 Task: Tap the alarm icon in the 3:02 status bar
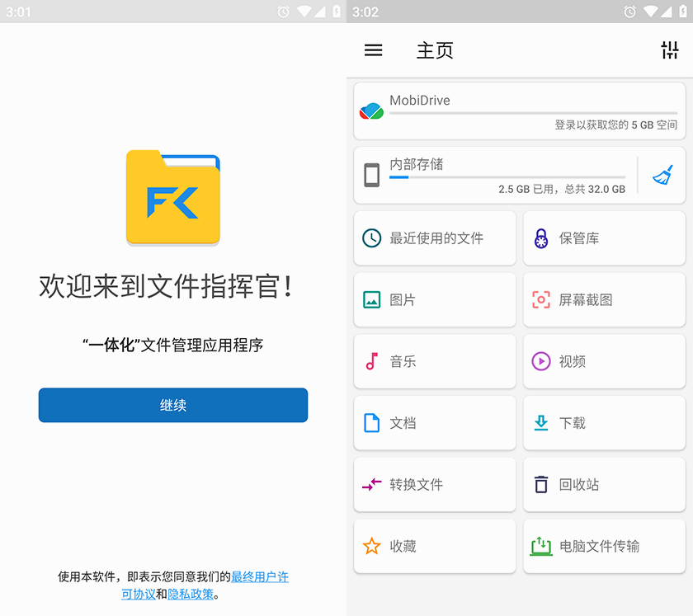[629, 12]
